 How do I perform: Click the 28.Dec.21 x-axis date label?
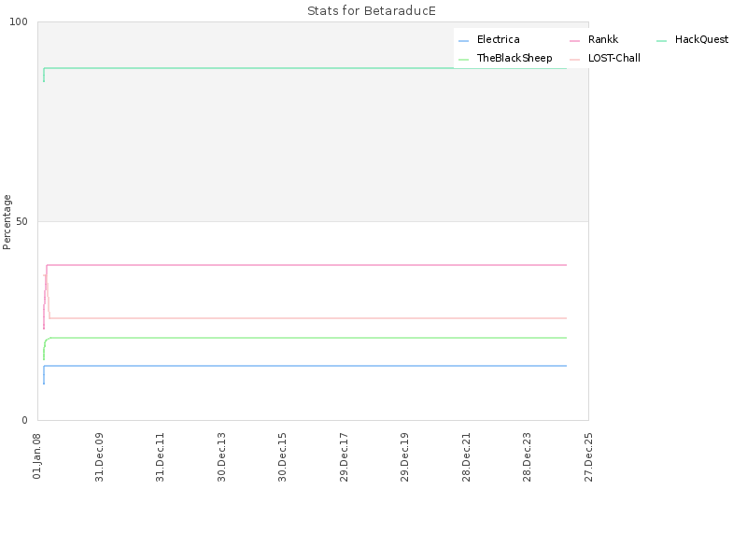(466, 457)
